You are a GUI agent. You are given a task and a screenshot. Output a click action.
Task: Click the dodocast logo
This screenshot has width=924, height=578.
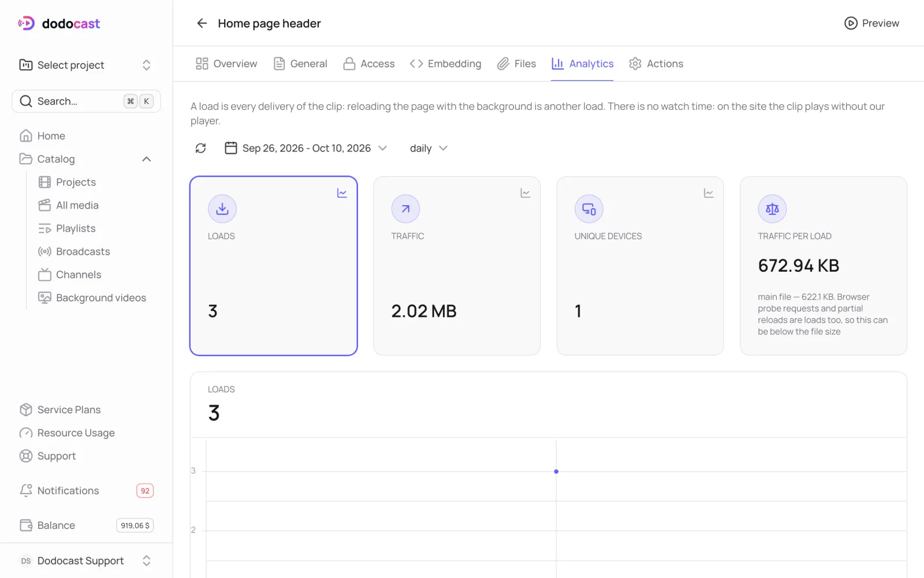59,24
